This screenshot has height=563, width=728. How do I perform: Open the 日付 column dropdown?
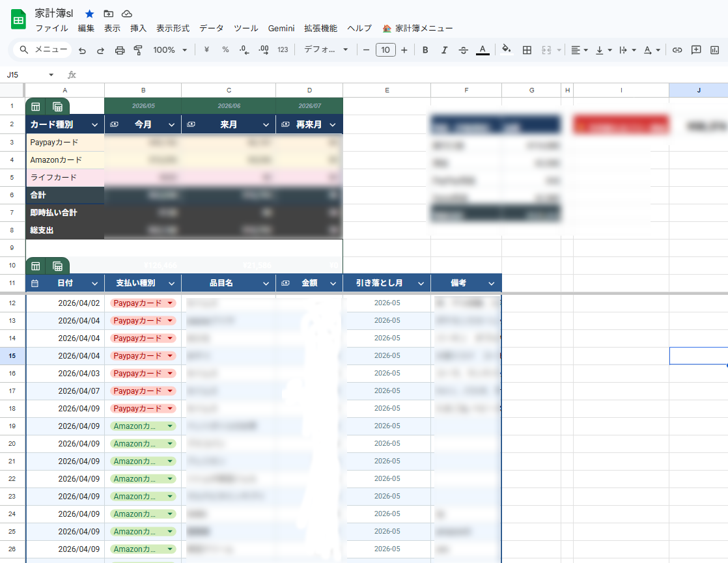94,283
